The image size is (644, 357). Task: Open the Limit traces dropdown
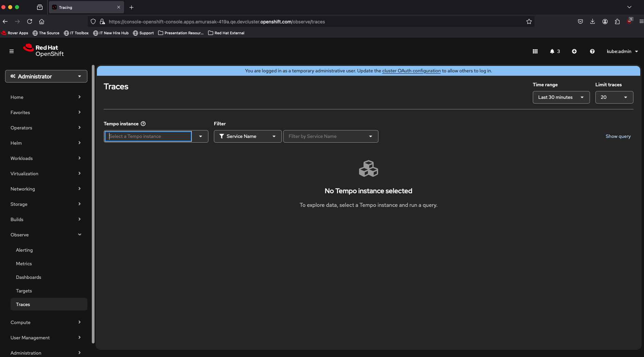pos(614,97)
